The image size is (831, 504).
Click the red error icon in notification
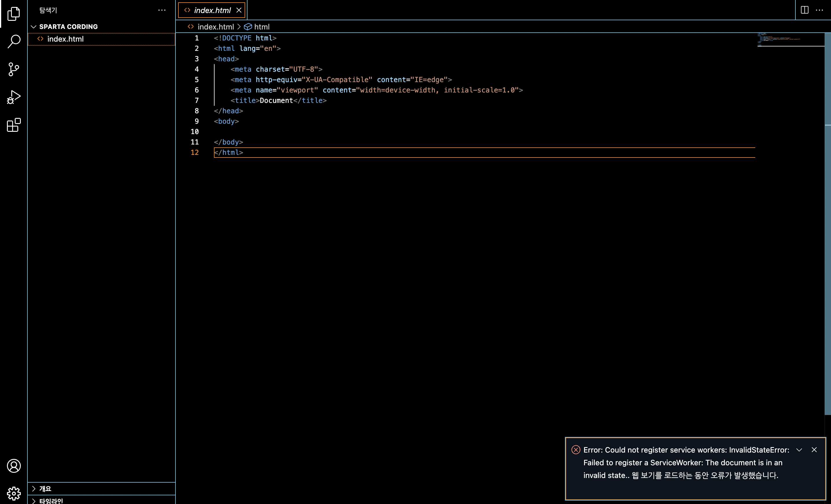(576, 450)
